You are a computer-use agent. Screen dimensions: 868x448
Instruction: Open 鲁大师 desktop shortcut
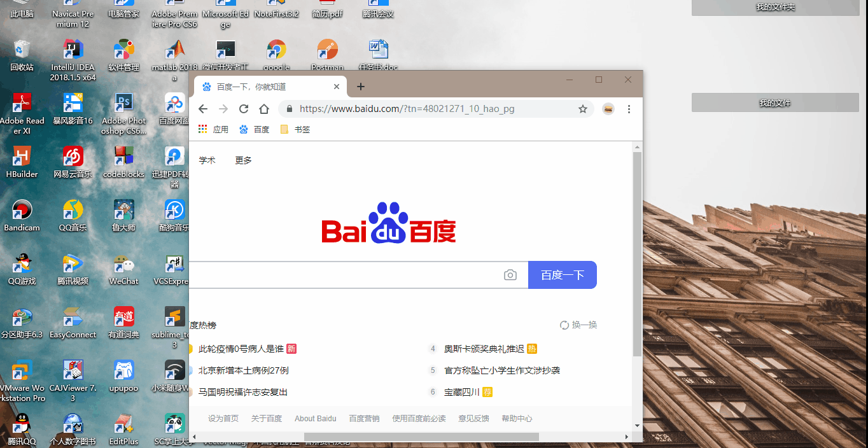coord(123,215)
